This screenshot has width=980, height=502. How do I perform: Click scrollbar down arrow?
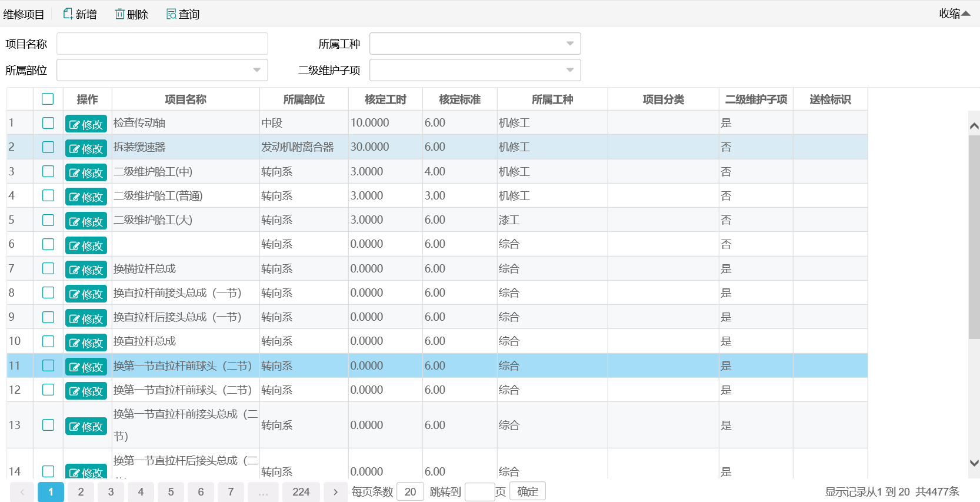click(x=974, y=463)
